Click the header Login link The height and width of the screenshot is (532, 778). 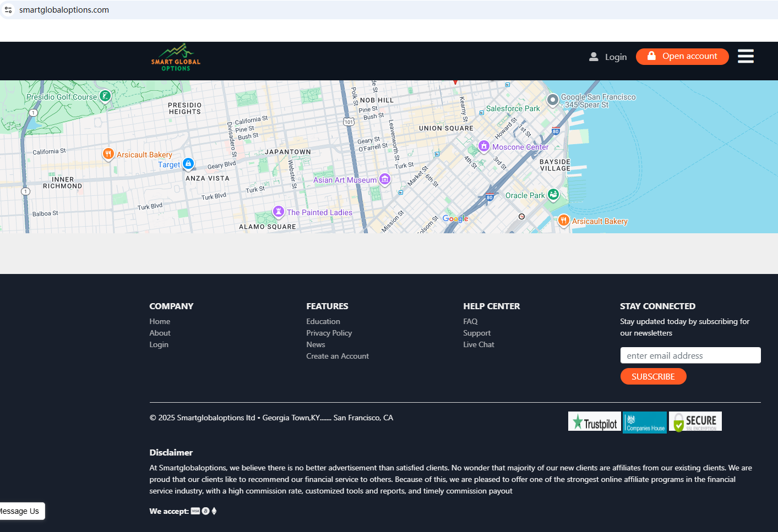coord(608,57)
